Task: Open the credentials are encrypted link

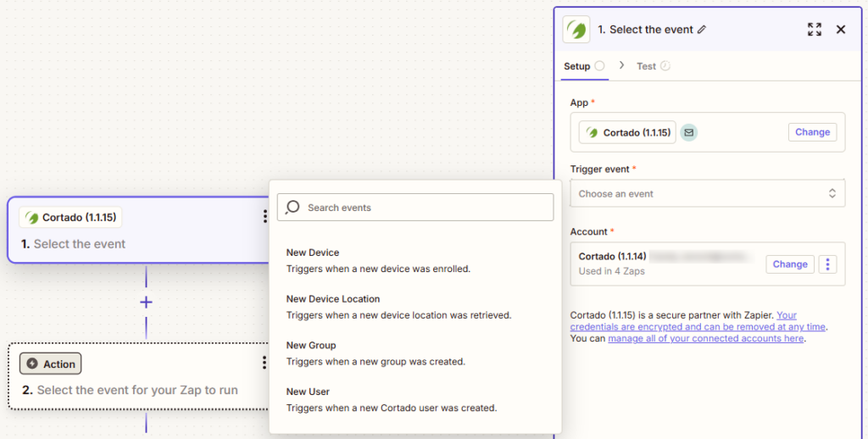Action: pyautogui.click(x=698, y=321)
